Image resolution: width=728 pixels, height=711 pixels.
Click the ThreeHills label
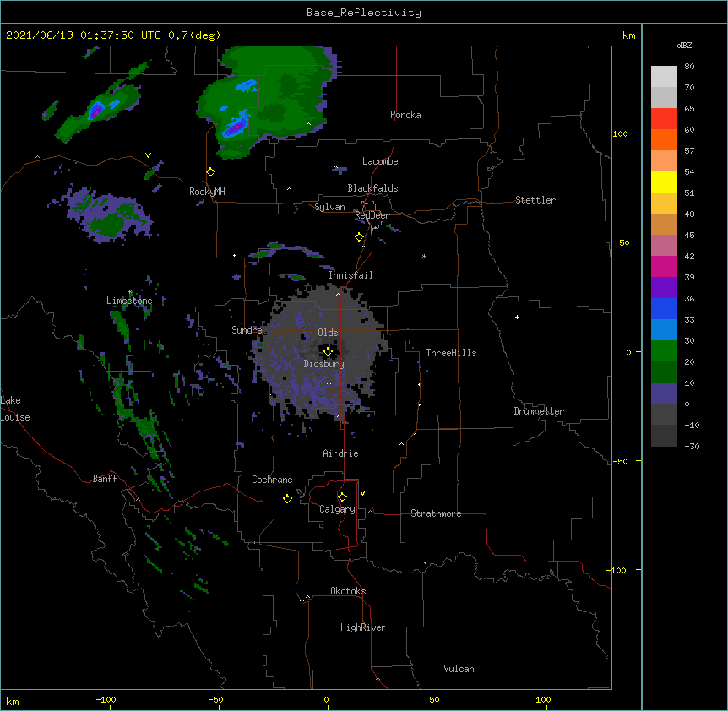tap(451, 353)
